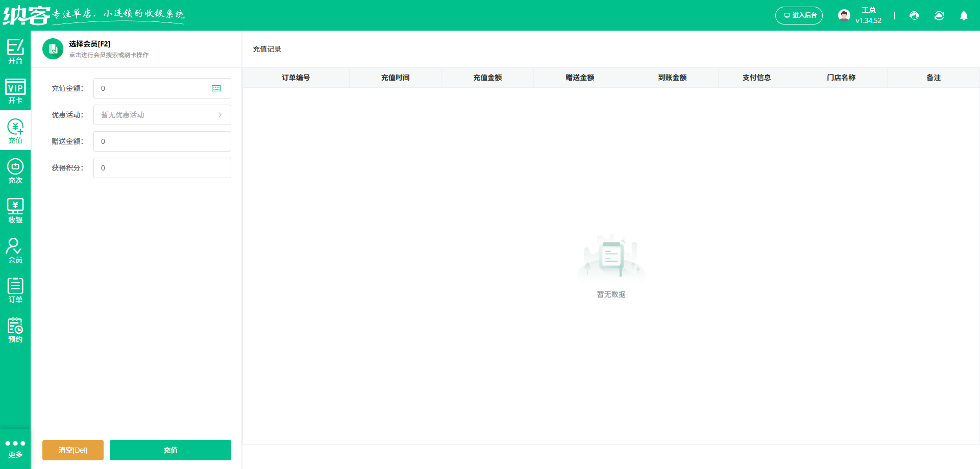980x469 pixels.
Task: Click the user avatar for 王总
Action: (844, 15)
